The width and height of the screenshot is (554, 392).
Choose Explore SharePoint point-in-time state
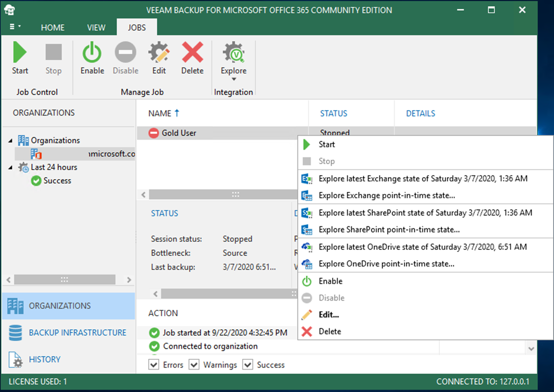click(x=425, y=229)
